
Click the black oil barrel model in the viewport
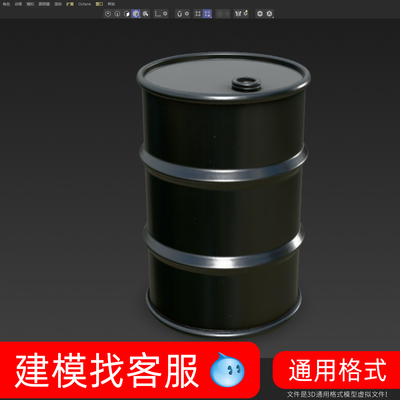click(224, 194)
